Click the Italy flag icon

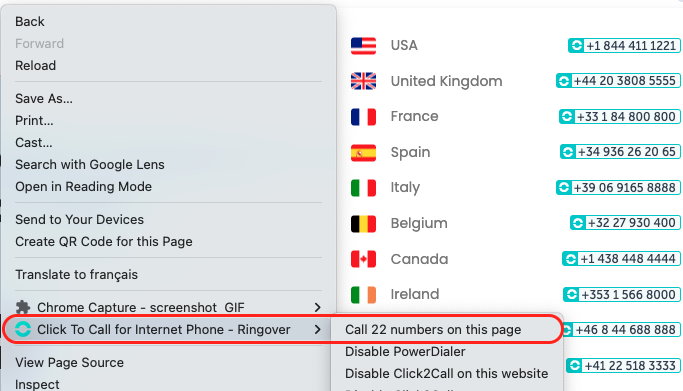click(x=363, y=188)
